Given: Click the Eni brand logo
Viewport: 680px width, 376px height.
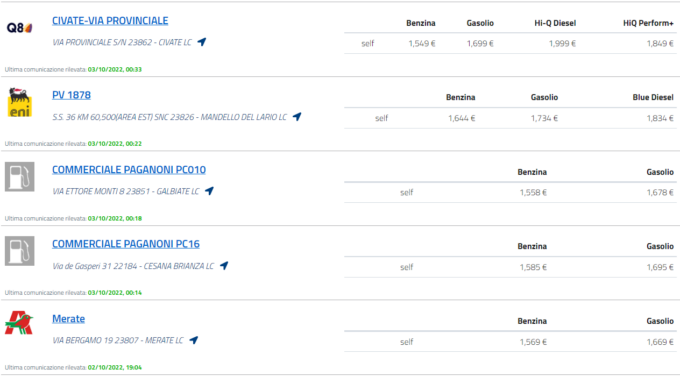Looking at the screenshot, I should click(x=20, y=102).
